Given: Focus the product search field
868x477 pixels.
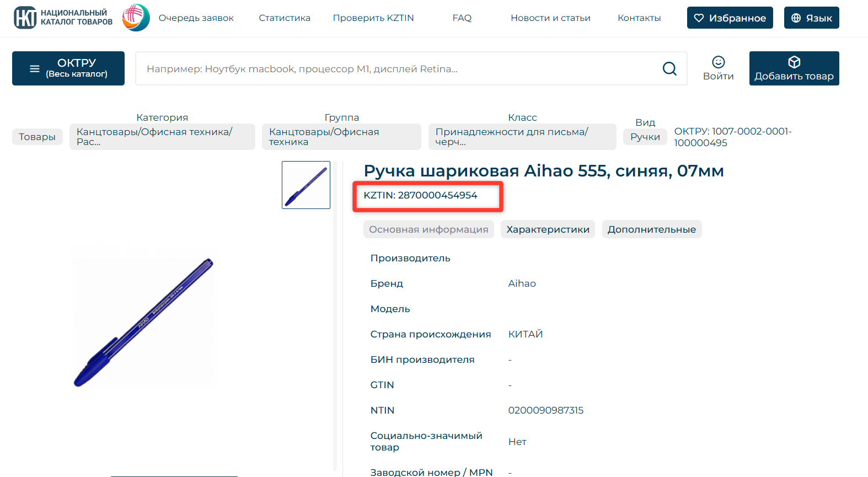Looking at the screenshot, I should click(x=411, y=68).
